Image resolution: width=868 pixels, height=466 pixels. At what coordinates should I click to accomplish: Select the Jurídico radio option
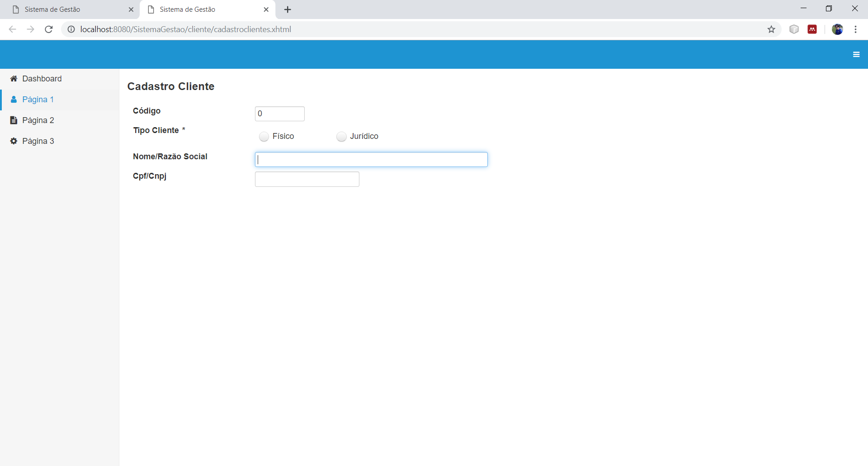click(x=341, y=137)
